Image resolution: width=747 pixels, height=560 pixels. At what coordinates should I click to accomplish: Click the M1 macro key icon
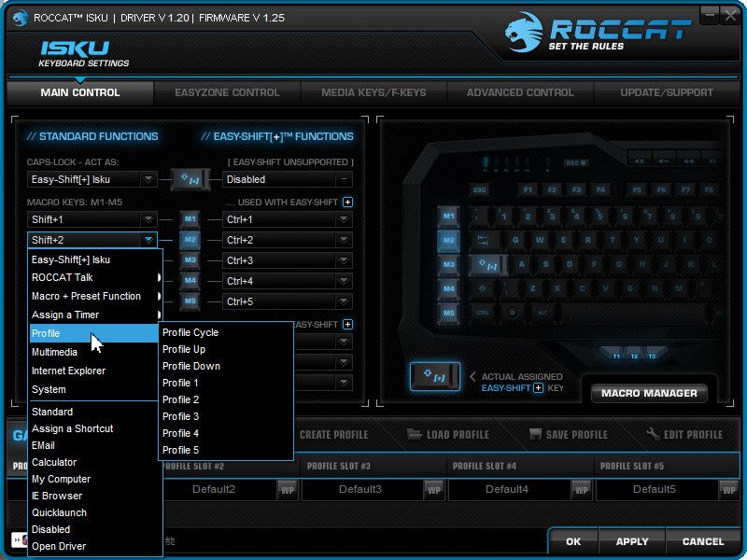click(x=190, y=219)
